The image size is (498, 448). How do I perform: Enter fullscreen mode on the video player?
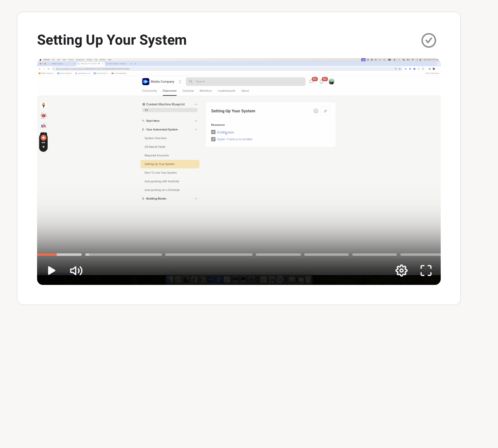click(x=426, y=271)
